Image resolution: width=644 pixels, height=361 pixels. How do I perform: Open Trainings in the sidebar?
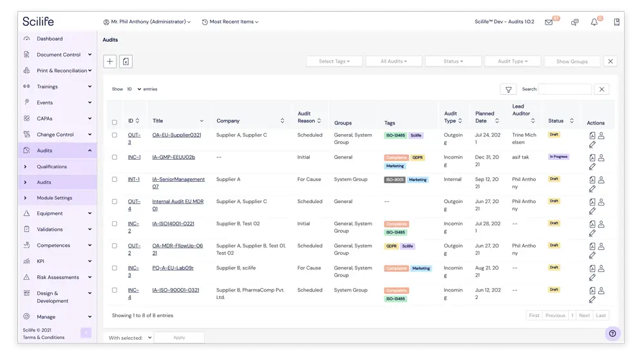pos(57,87)
